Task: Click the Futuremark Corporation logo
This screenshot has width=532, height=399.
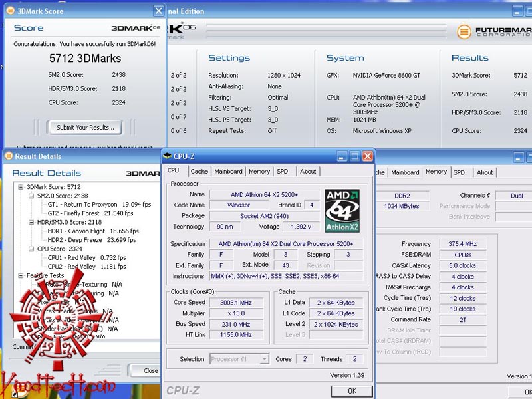Action: [x=494, y=31]
